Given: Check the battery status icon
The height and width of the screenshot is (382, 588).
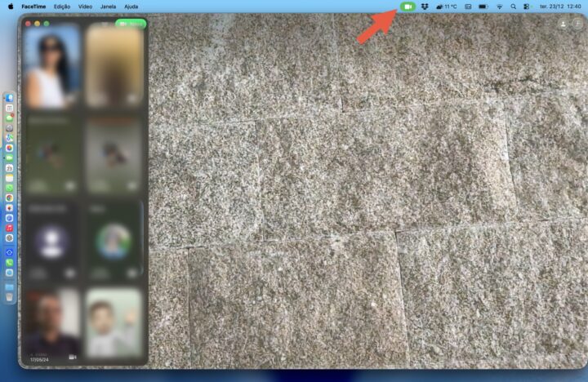Looking at the screenshot, I should (483, 7).
